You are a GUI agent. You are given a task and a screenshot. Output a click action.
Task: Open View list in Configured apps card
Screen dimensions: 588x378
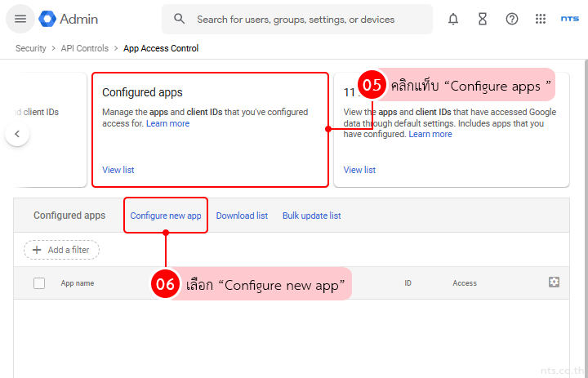(118, 170)
